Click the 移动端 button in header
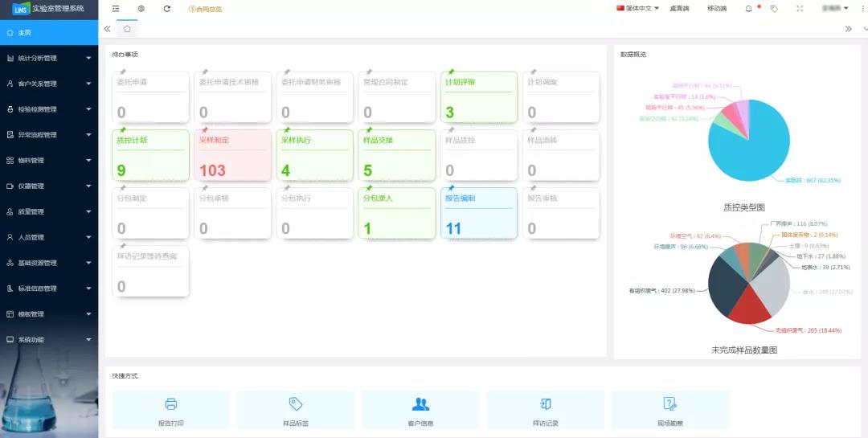Screen dimensions: 868x438 (716, 9)
